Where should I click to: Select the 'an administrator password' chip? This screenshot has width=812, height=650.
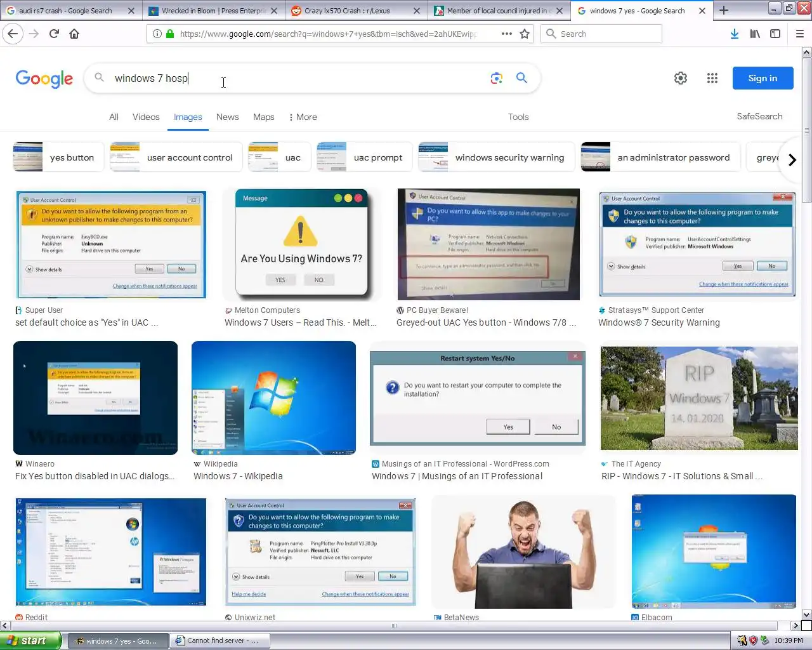pyautogui.click(x=660, y=157)
